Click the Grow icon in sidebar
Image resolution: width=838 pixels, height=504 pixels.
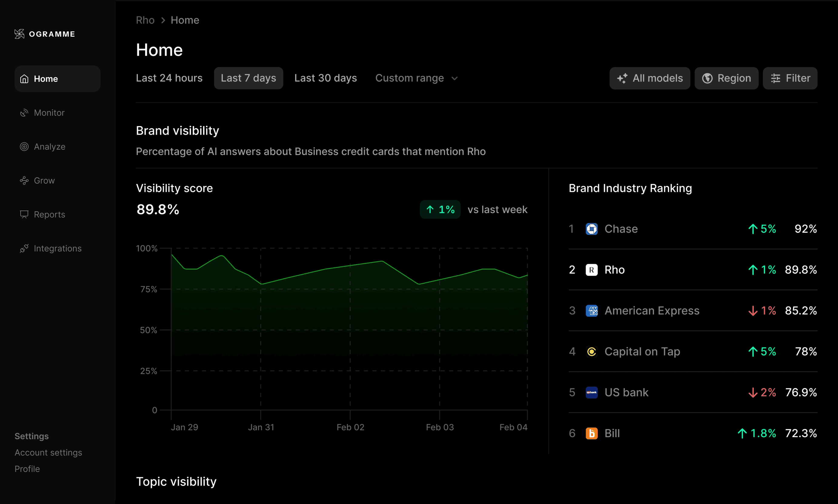pos(24,181)
